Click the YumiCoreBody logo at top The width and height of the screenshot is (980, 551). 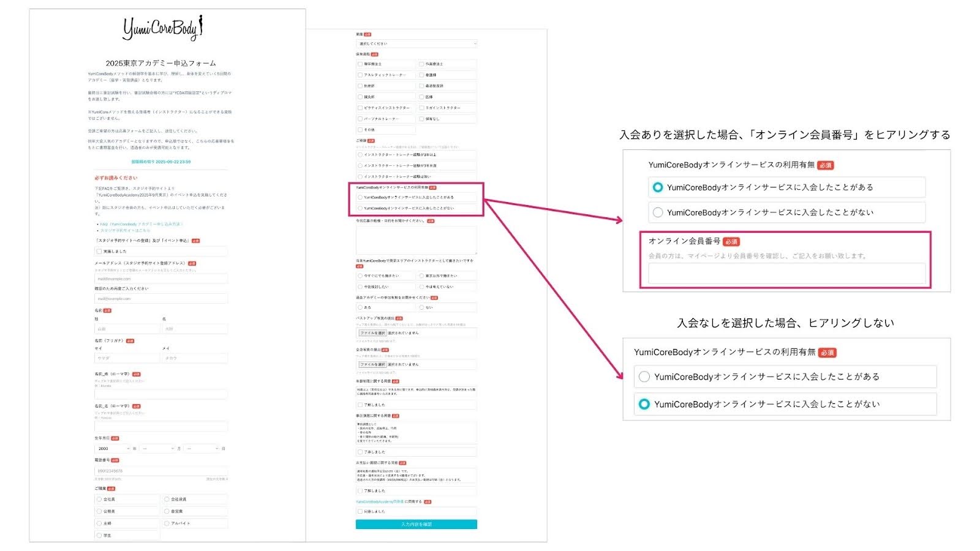(x=162, y=28)
